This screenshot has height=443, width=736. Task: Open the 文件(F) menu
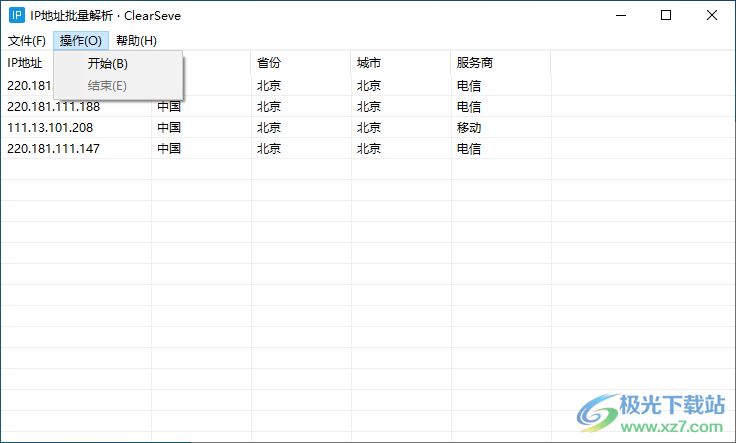[27, 41]
